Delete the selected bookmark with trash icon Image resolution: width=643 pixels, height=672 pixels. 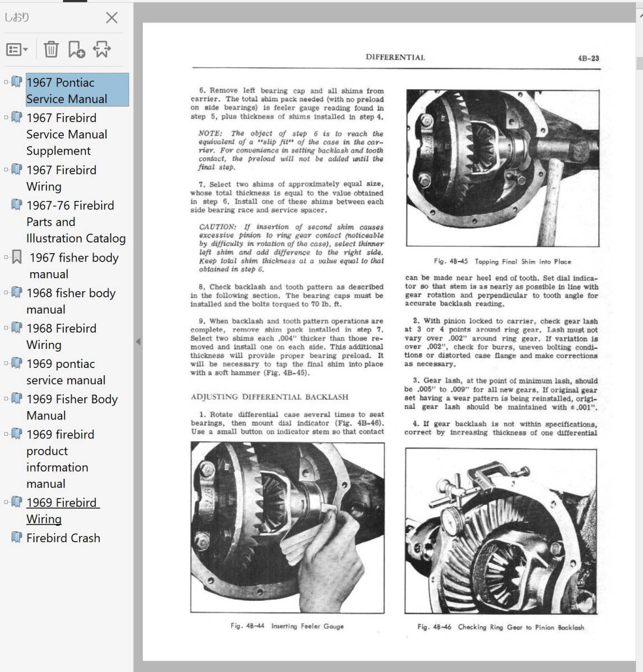tap(51, 49)
